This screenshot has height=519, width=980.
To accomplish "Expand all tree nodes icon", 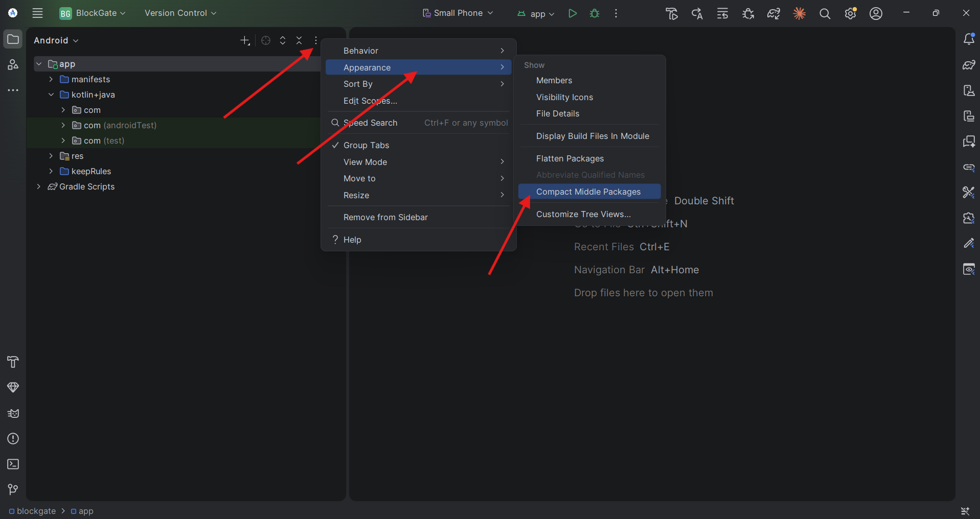I will [x=283, y=40].
